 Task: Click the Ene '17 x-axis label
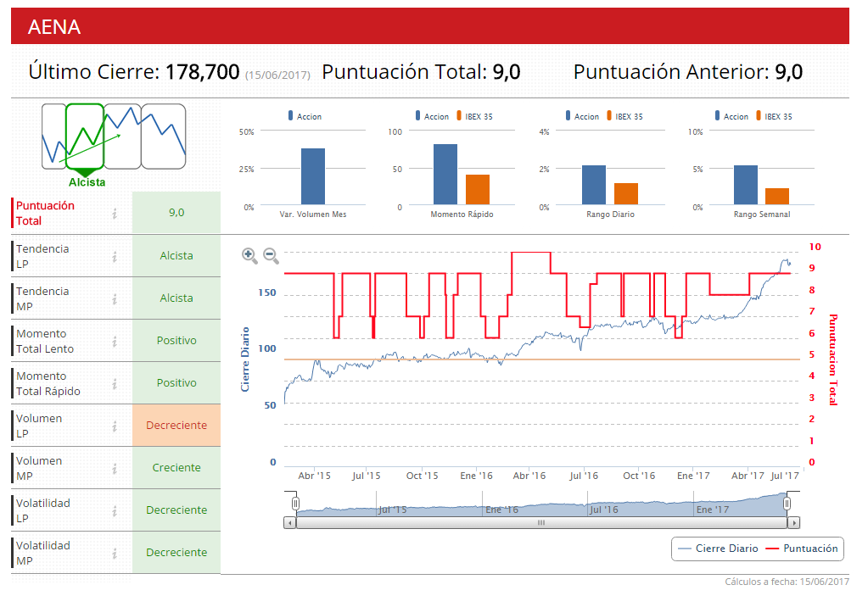coord(693,476)
